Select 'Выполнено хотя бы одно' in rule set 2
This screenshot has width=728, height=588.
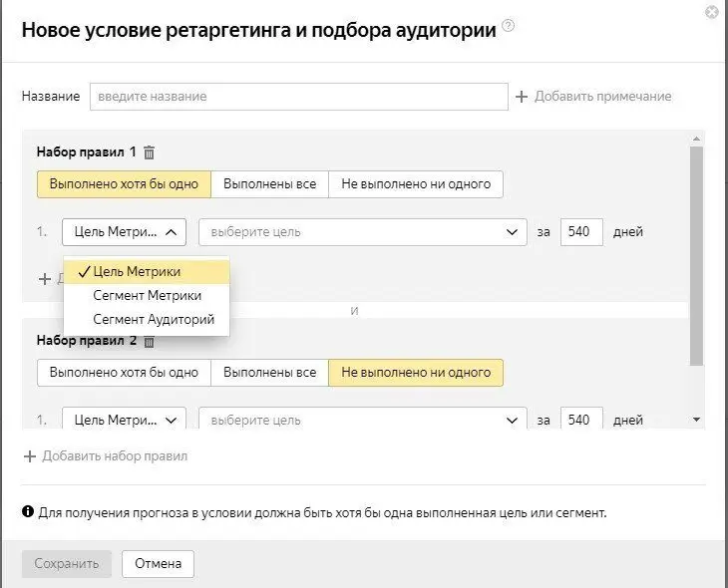124,373
